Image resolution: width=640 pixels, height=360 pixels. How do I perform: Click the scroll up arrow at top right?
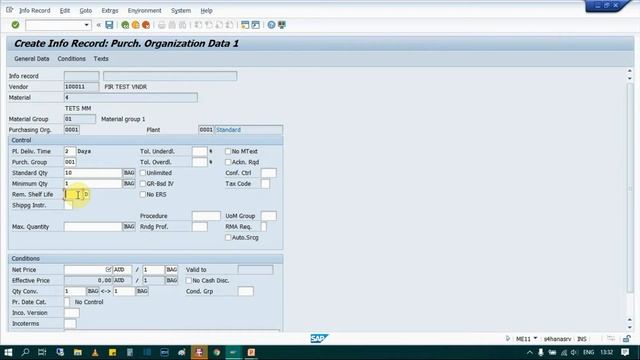pyautogui.click(x=630, y=71)
